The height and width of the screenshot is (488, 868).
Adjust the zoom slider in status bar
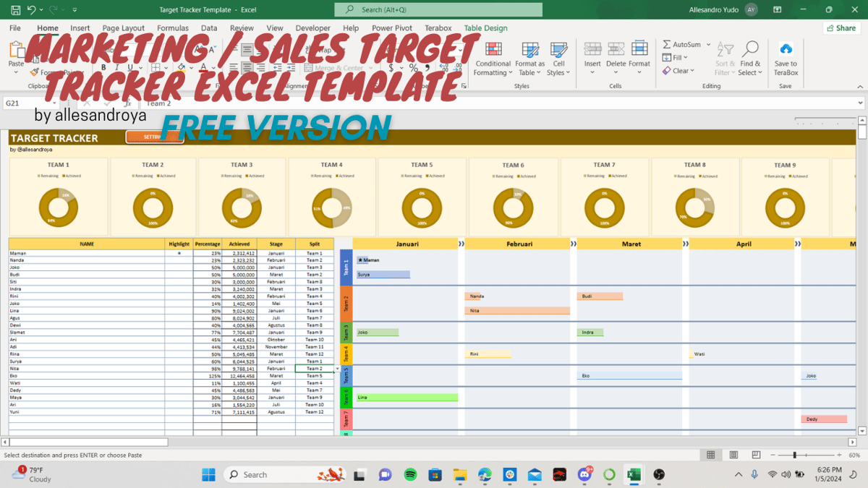794,455
